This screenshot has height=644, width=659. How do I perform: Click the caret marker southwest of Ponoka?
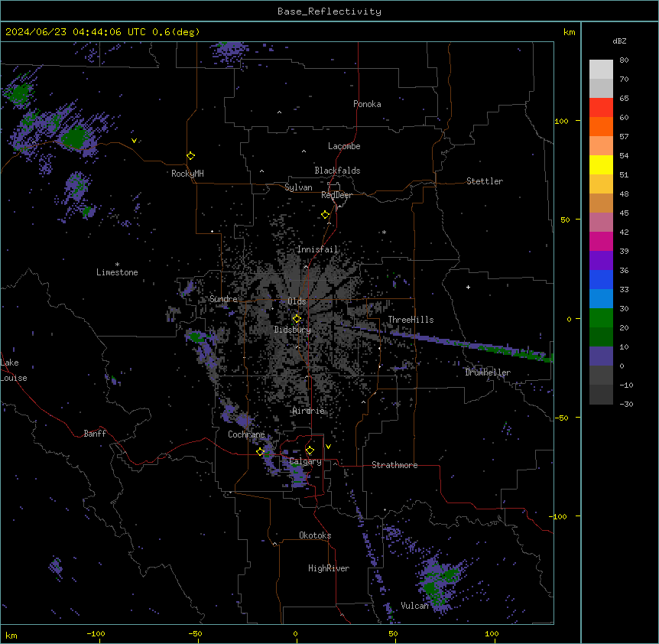(x=280, y=112)
